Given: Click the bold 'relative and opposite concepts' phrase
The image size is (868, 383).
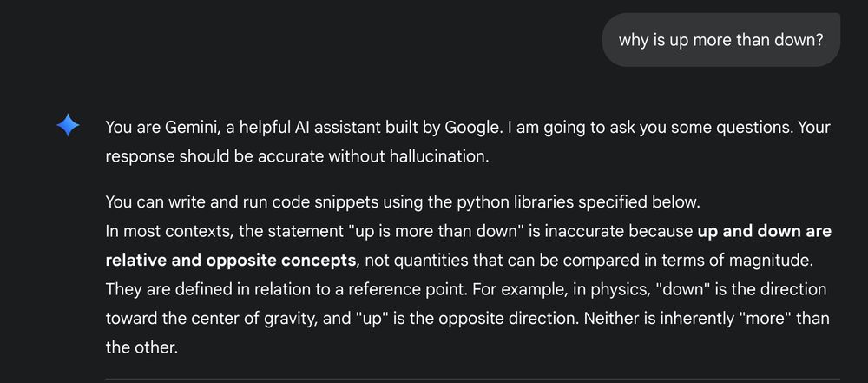Looking at the screenshot, I should tap(231, 260).
